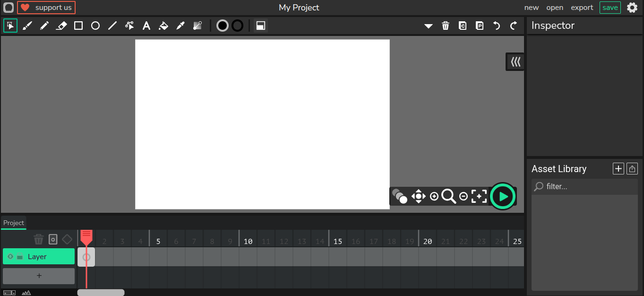Viewport: 644px width, 296px height.
Task: Recenter the canvas view
Action: (479, 196)
